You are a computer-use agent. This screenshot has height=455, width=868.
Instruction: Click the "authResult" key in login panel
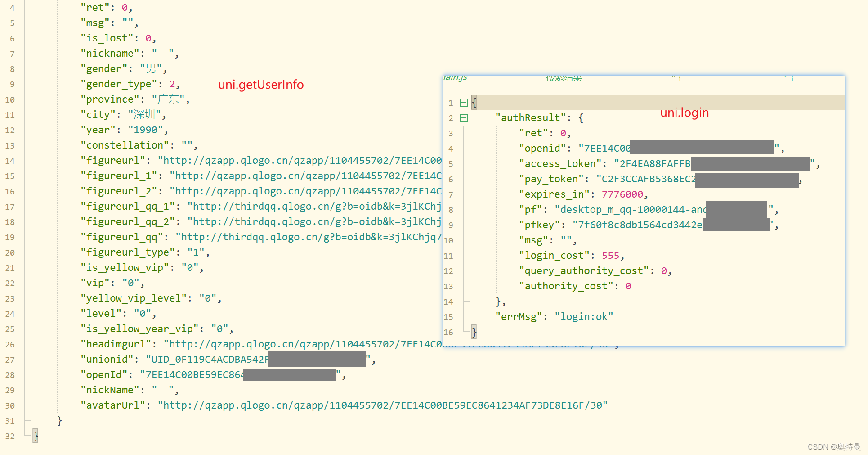click(x=531, y=118)
